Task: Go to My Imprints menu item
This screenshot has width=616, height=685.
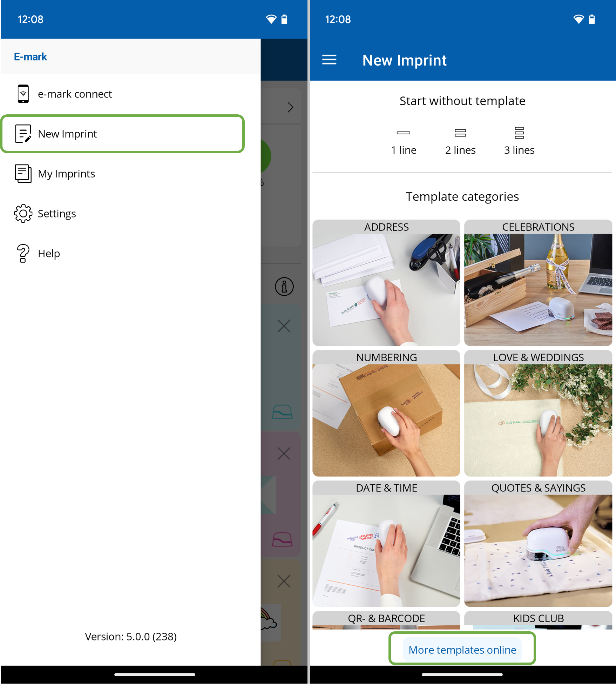Action: point(67,174)
